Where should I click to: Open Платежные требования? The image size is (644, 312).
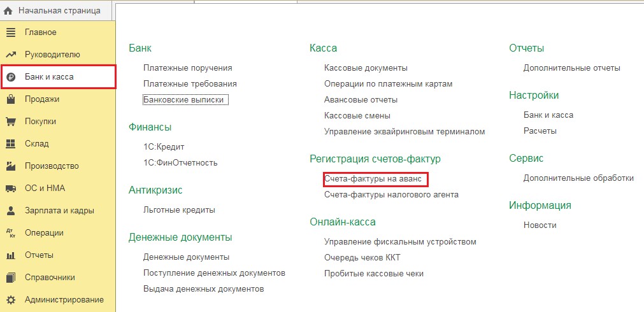click(x=190, y=84)
